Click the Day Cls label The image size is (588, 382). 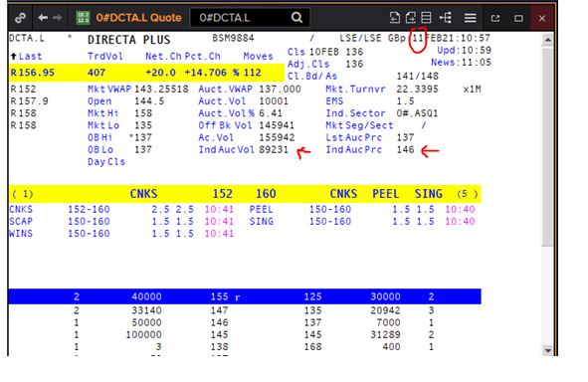(106, 162)
